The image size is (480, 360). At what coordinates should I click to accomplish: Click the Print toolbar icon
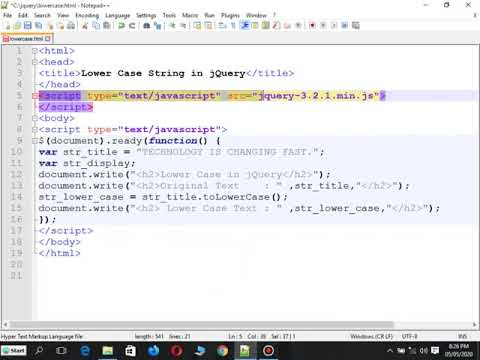tap(71, 26)
